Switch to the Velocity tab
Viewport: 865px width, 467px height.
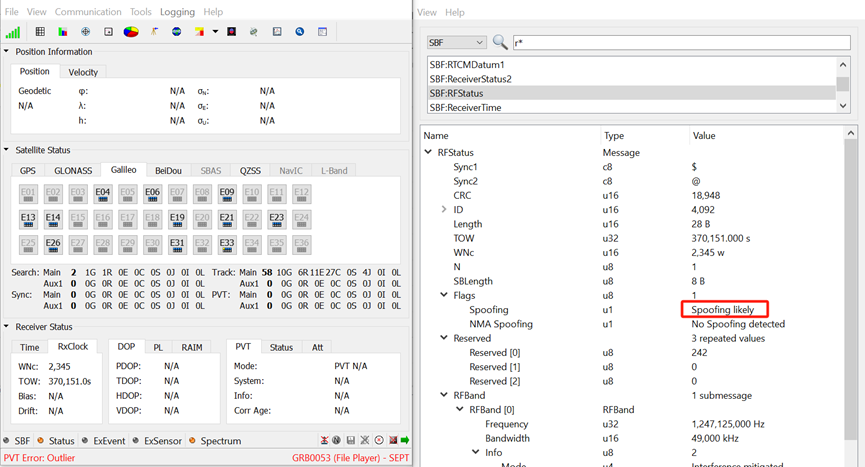point(83,72)
